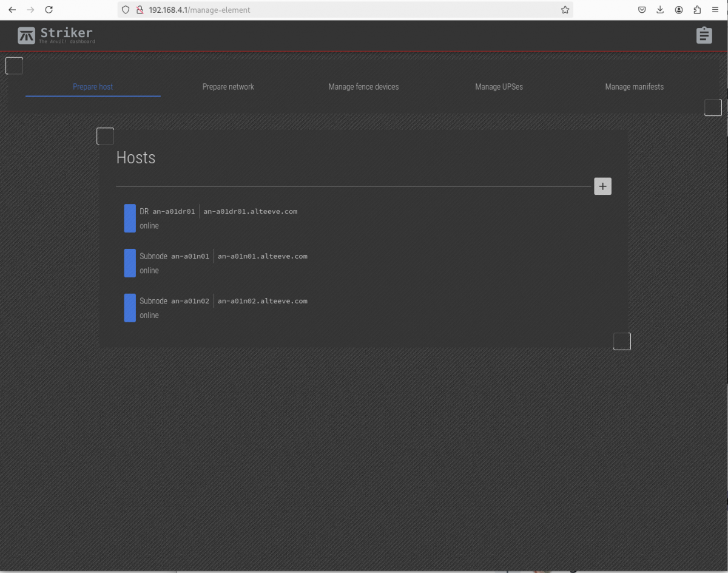Click the Save to Pocket icon

coord(642,10)
